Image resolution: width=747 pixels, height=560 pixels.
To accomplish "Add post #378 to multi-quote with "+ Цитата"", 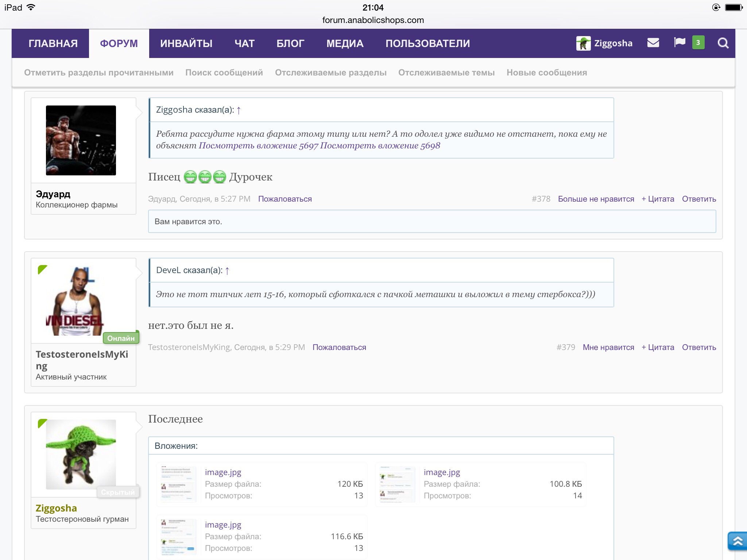I will pyautogui.click(x=658, y=199).
